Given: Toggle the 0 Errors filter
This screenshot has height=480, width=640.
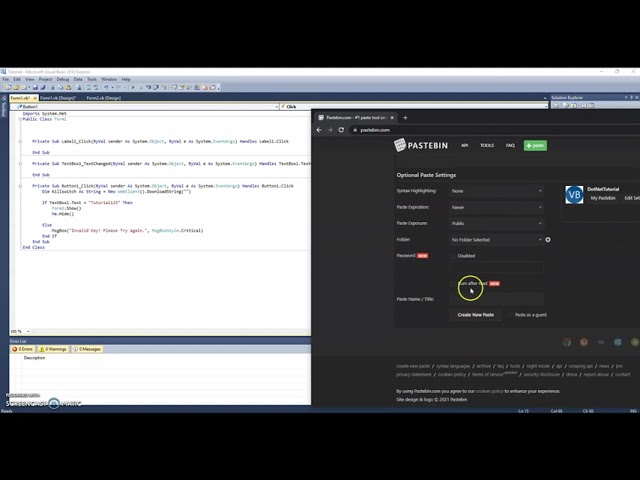Looking at the screenshot, I should 23,349.
